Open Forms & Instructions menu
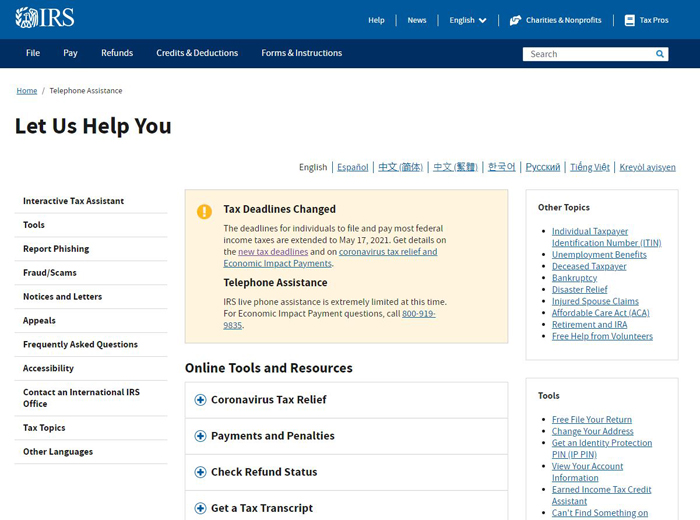This screenshot has width=700, height=520. click(302, 53)
